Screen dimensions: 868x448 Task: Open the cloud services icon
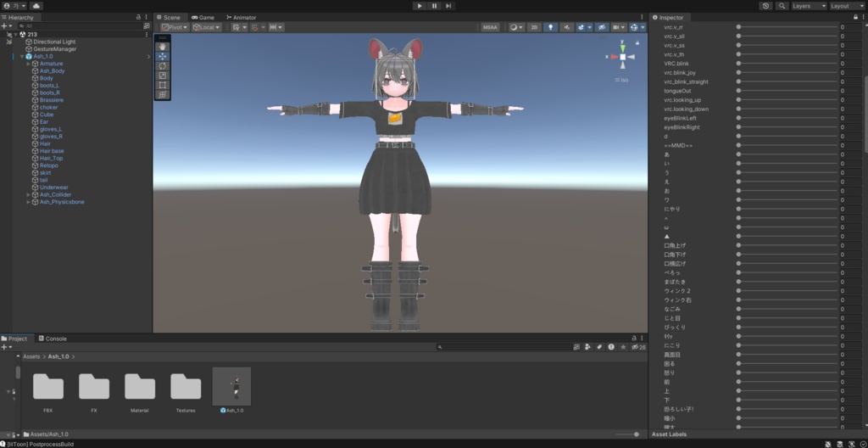coord(36,6)
